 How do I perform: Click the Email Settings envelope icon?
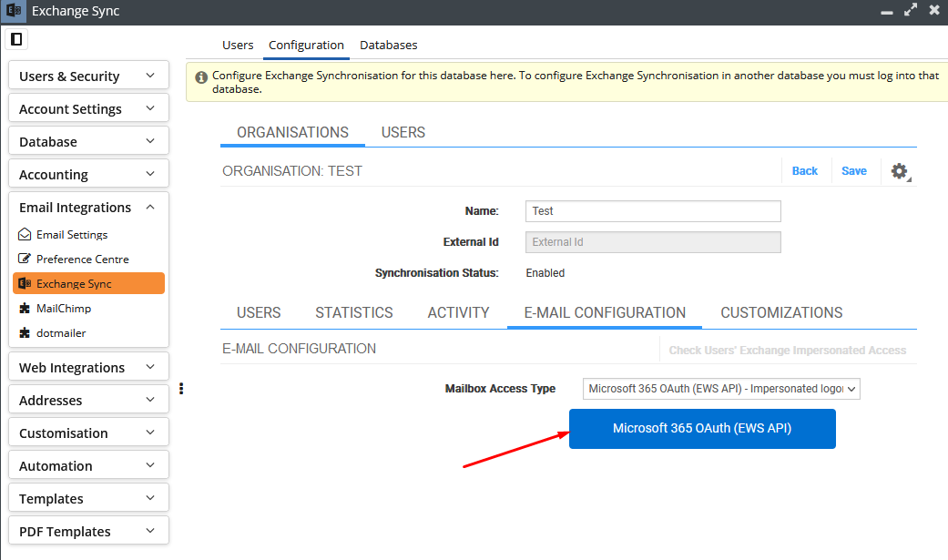pos(25,235)
